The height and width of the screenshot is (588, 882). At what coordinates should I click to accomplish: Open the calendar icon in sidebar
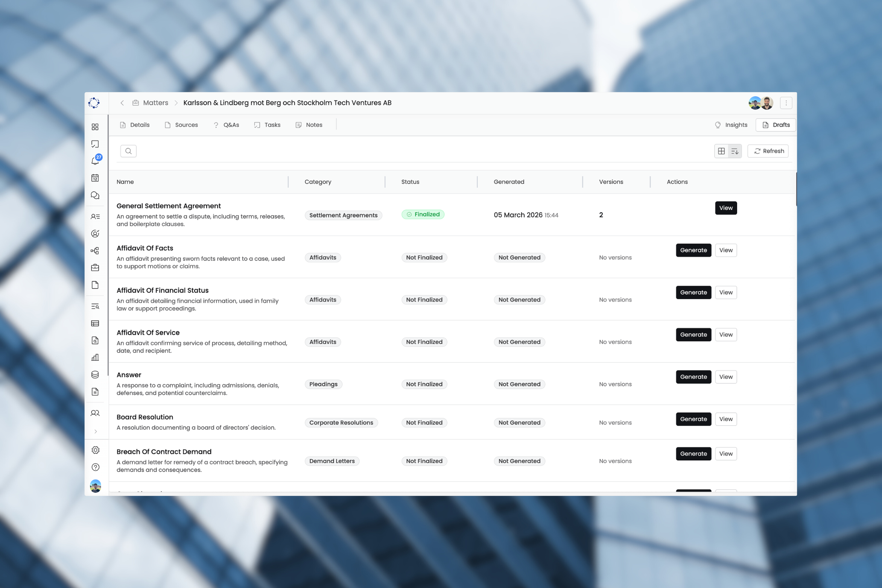(95, 178)
